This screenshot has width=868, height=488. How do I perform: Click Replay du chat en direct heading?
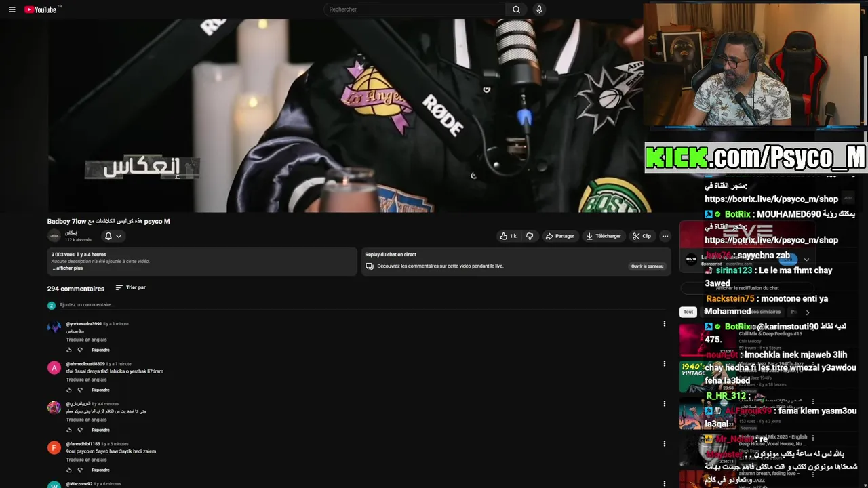click(x=391, y=255)
